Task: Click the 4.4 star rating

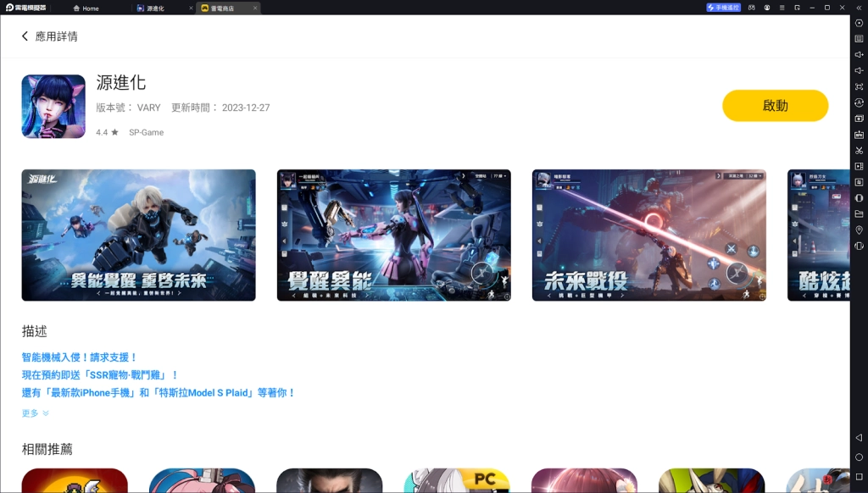Action: click(x=107, y=132)
